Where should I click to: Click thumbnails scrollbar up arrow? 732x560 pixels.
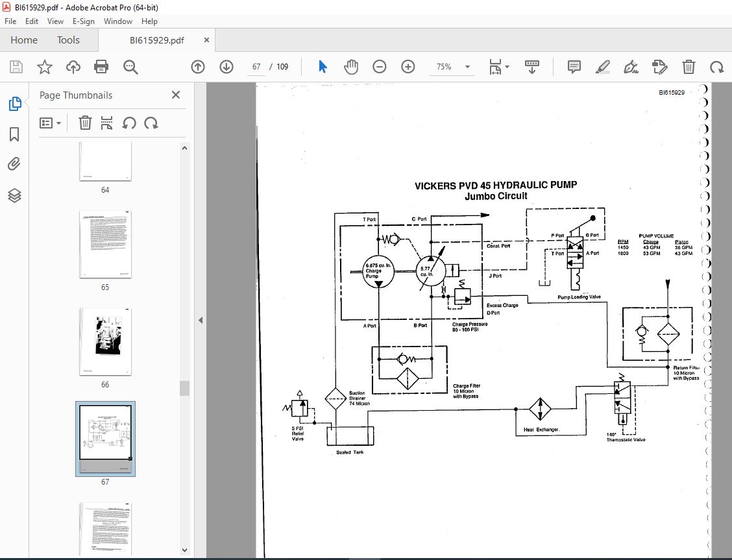click(184, 148)
